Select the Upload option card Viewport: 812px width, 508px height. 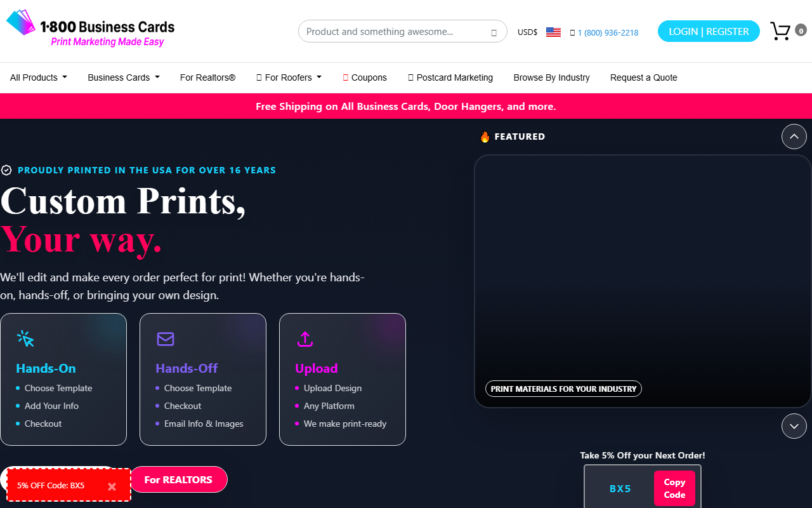(x=343, y=379)
